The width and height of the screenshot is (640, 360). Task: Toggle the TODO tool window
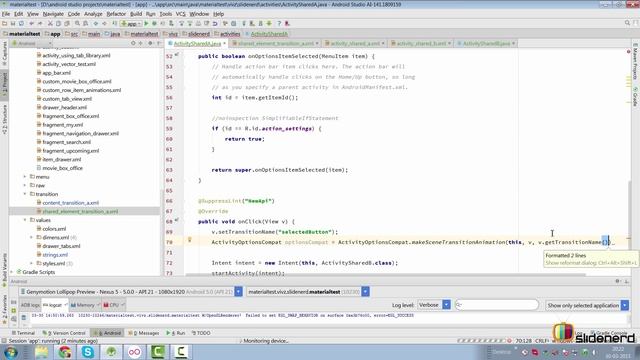click(x=201, y=333)
